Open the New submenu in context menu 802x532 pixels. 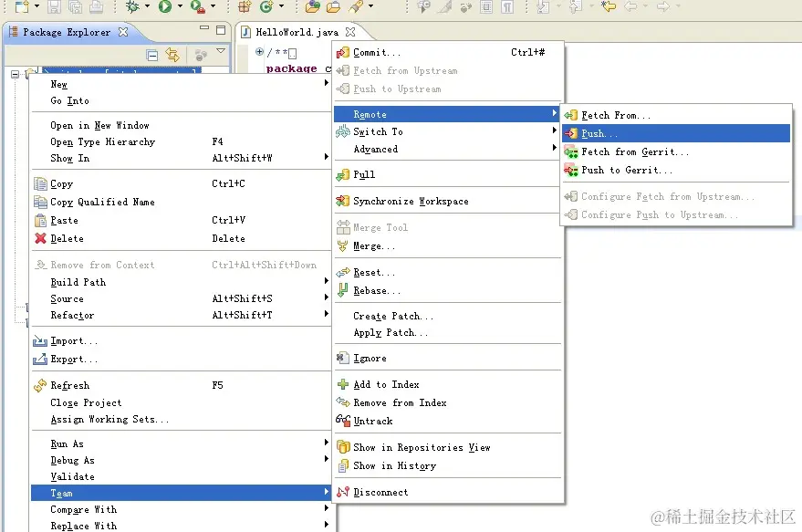click(181, 84)
